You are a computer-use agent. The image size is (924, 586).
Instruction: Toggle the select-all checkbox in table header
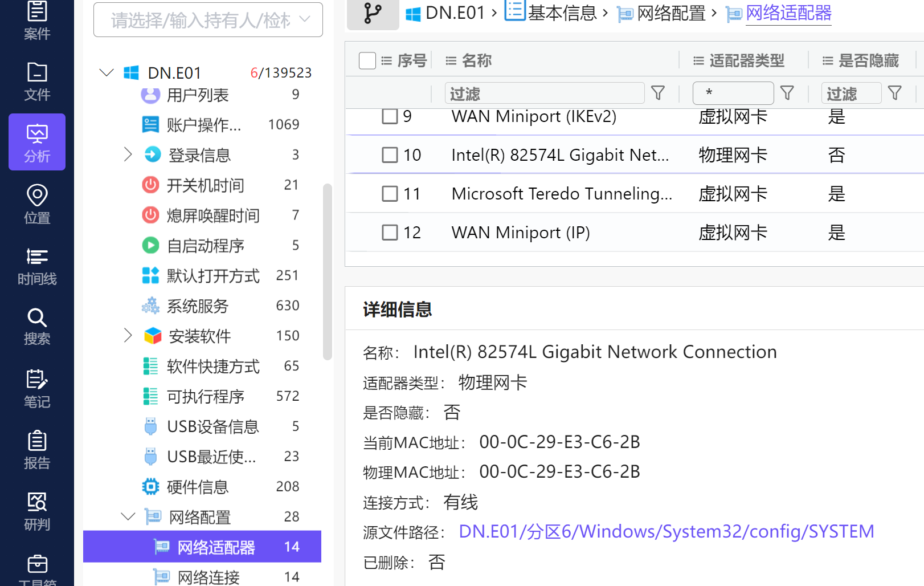click(367, 60)
